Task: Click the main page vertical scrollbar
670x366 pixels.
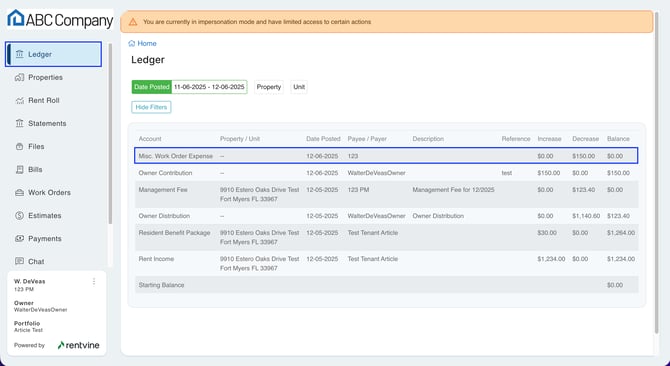Action: click(x=657, y=173)
